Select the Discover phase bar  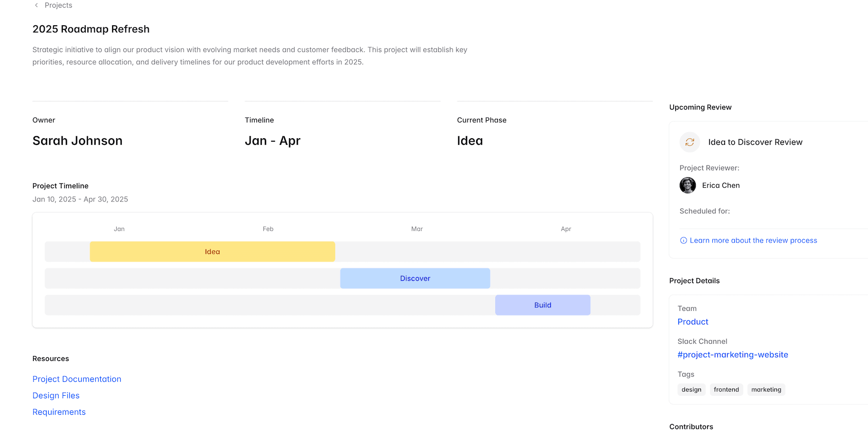pos(415,279)
